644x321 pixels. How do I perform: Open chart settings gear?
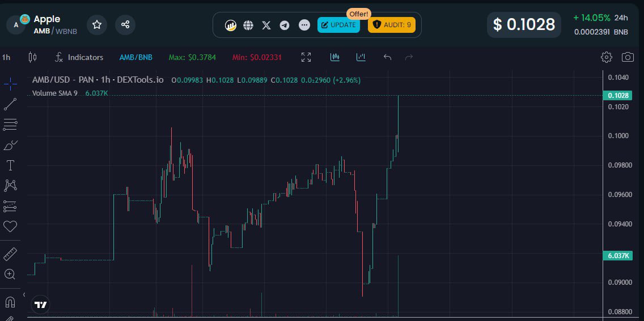pyautogui.click(x=606, y=57)
